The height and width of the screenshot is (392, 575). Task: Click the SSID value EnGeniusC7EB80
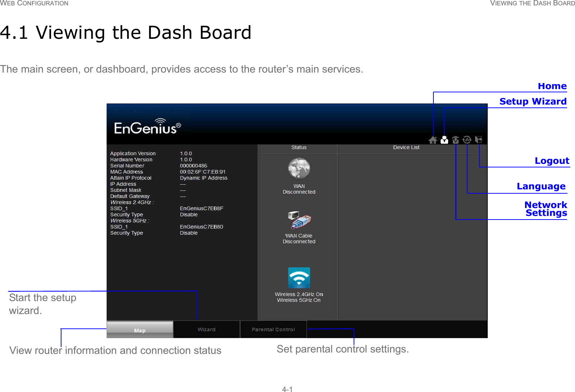point(202,227)
